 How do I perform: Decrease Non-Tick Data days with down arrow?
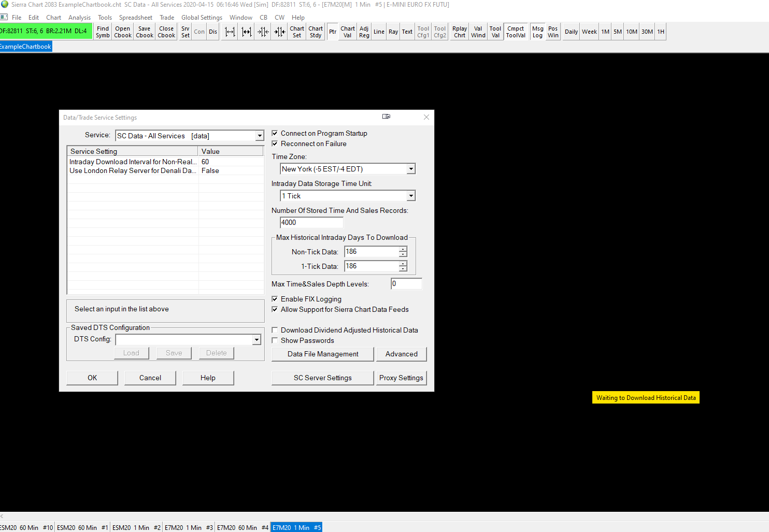403,254
